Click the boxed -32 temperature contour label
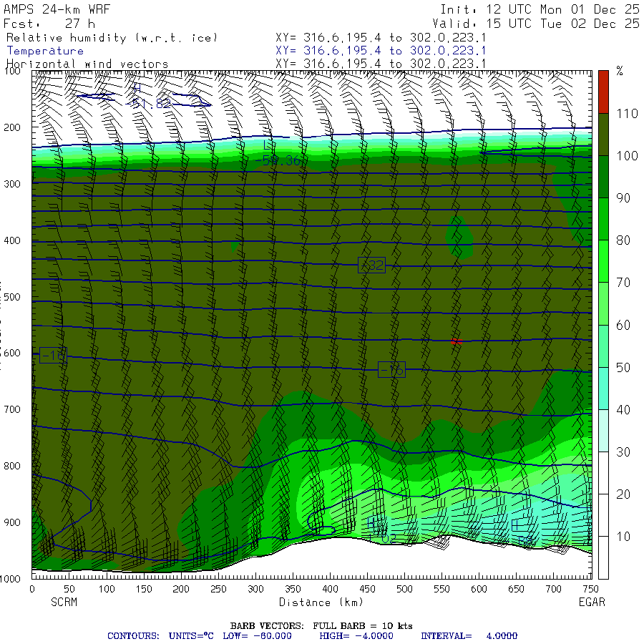Image resolution: width=644 pixels, height=644 pixels. (x=371, y=265)
